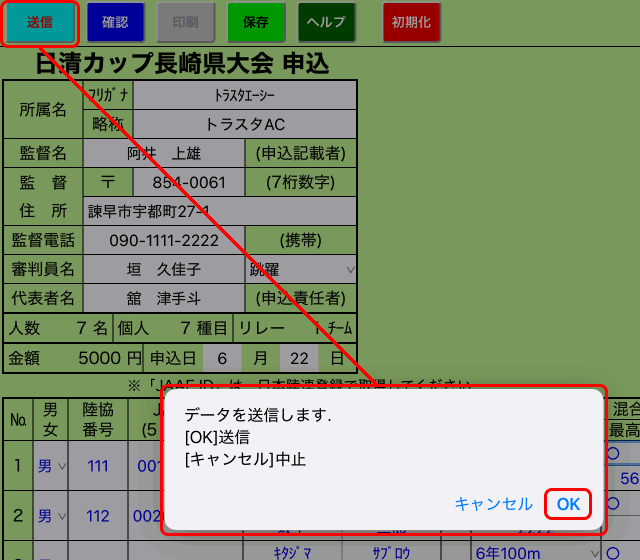
Task: Click the (7桁数字) label
Action: (301, 182)
